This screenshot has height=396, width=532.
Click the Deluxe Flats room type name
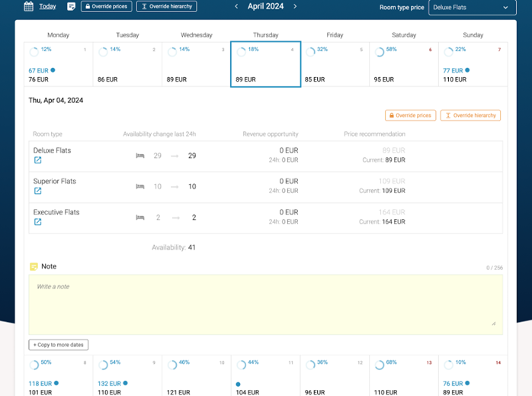[x=53, y=150]
